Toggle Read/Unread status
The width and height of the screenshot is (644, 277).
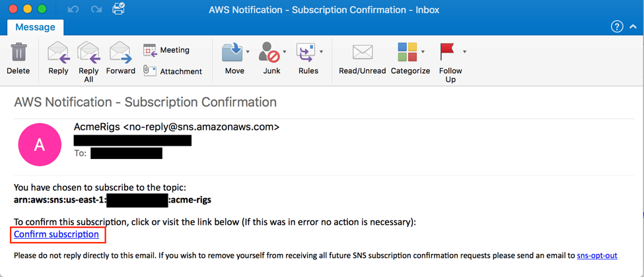click(362, 53)
